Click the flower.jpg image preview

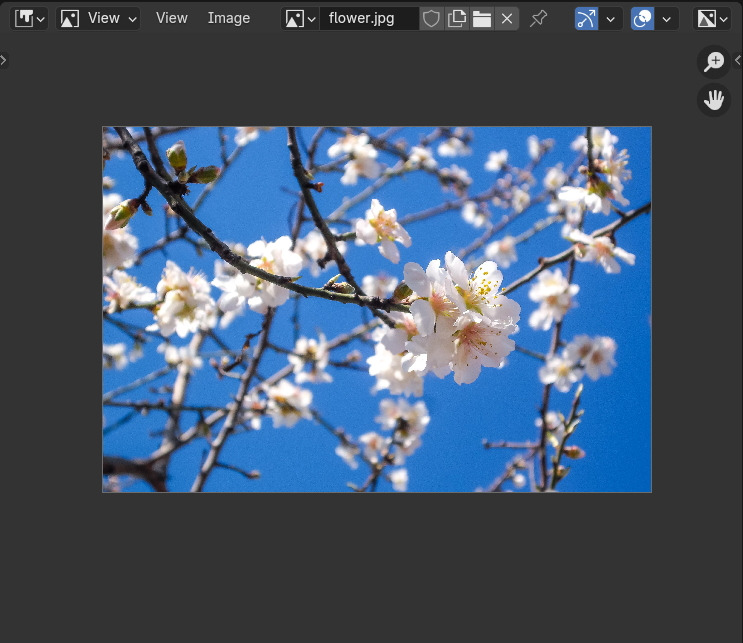(x=377, y=309)
